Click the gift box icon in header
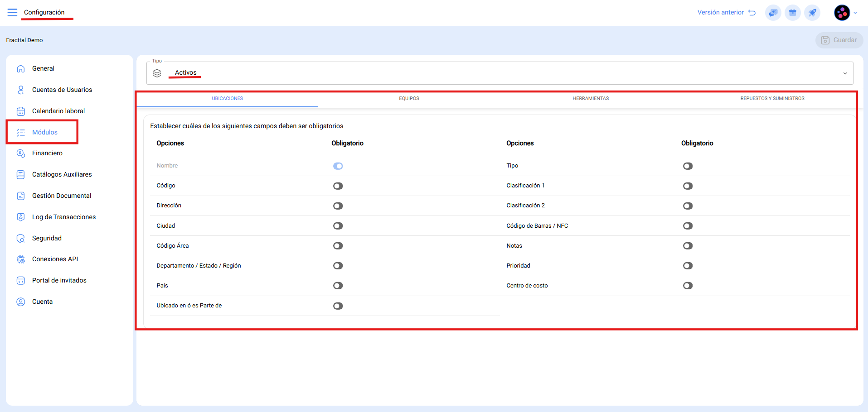Image resolution: width=868 pixels, height=412 pixels. 793,13
